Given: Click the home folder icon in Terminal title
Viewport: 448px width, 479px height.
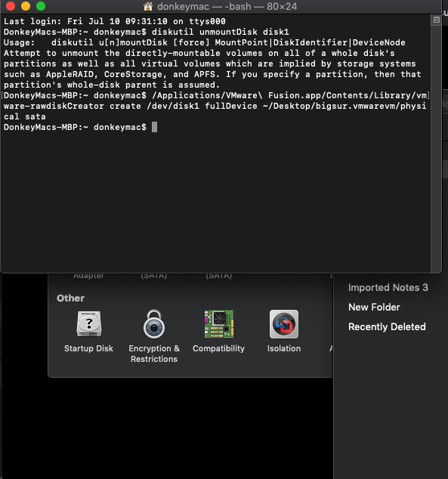Looking at the screenshot, I should [x=148, y=6].
